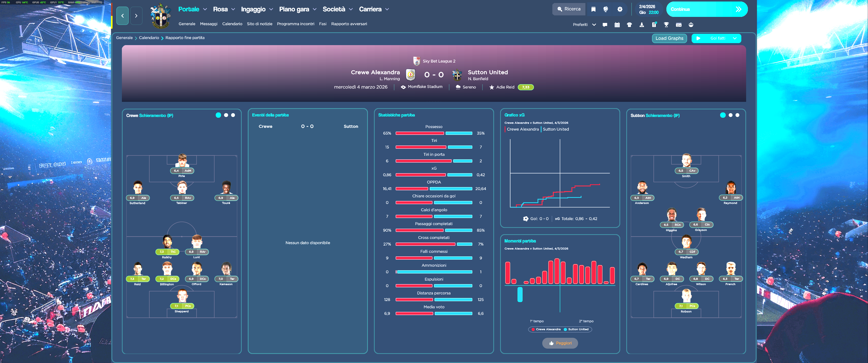This screenshot has width=868, height=363.
Task: Click the Continua button
Action: 707,9
